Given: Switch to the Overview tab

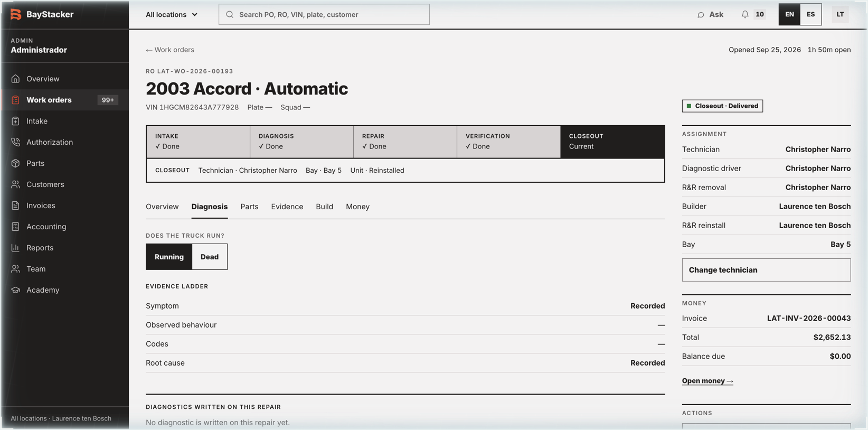Looking at the screenshot, I should (x=162, y=207).
